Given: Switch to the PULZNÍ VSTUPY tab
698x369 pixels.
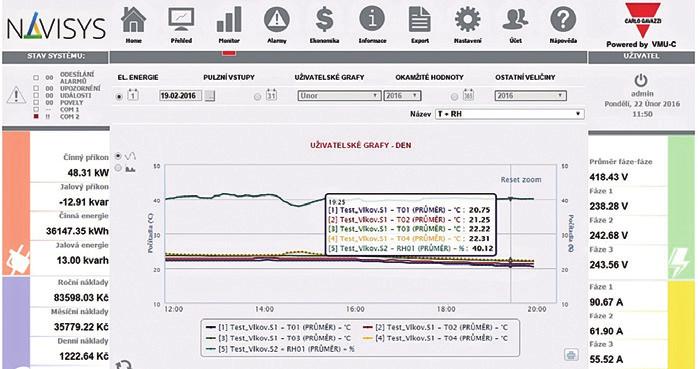Looking at the screenshot, I should 229,77.
